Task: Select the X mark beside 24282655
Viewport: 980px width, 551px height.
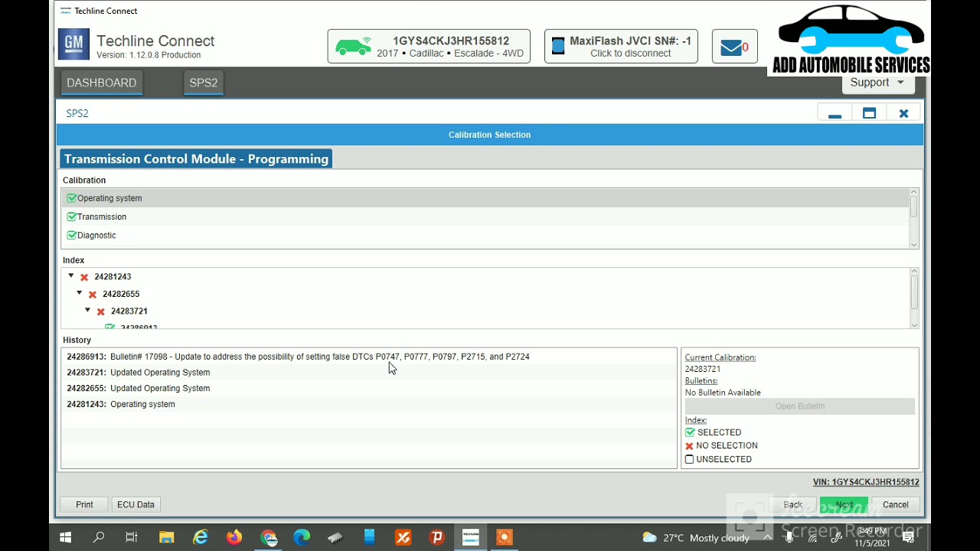Action: (93, 295)
